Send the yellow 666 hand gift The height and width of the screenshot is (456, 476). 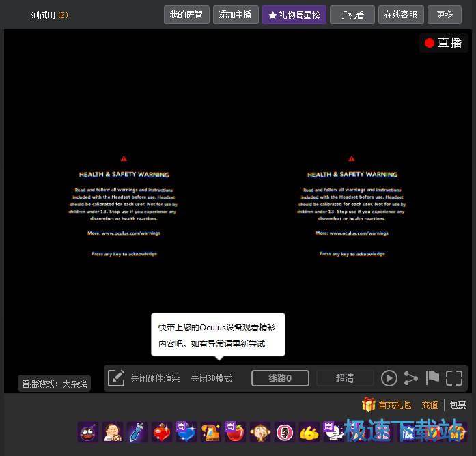click(x=309, y=431)
